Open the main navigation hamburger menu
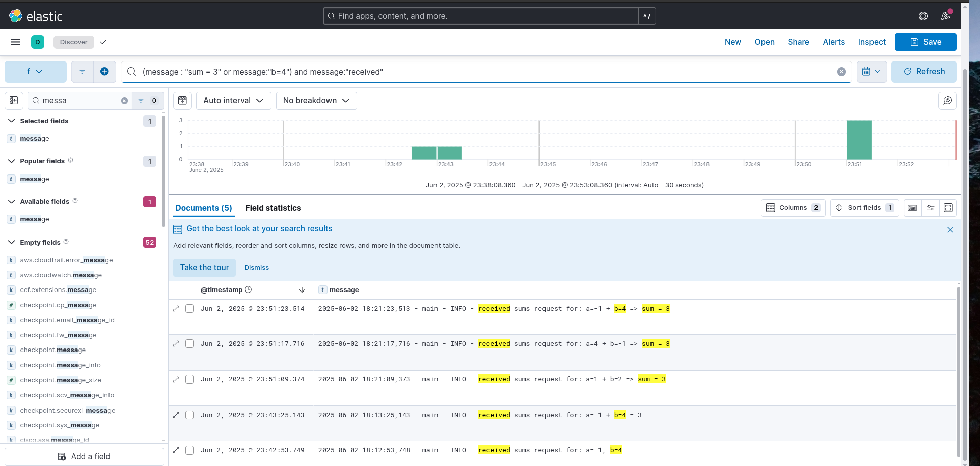 15,42
